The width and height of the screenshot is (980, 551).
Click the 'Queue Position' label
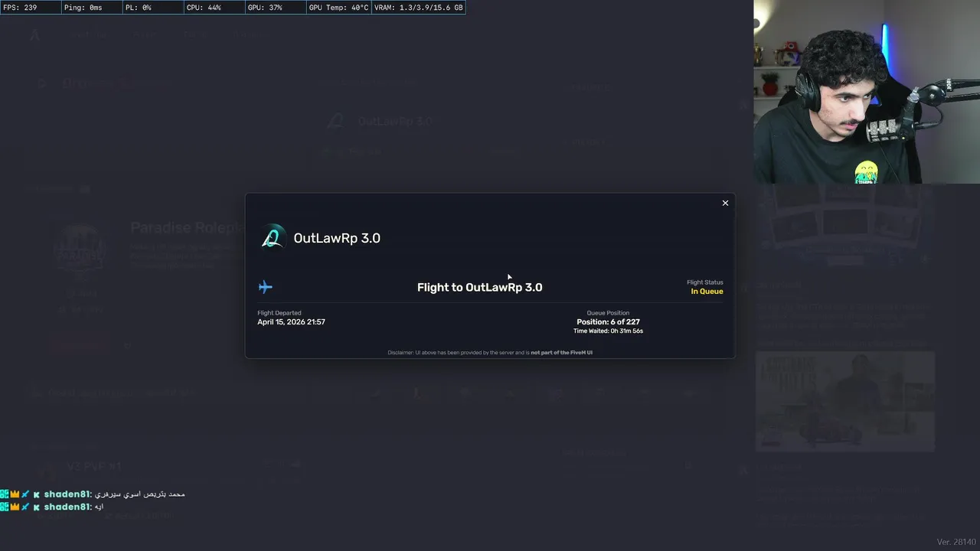608,313
